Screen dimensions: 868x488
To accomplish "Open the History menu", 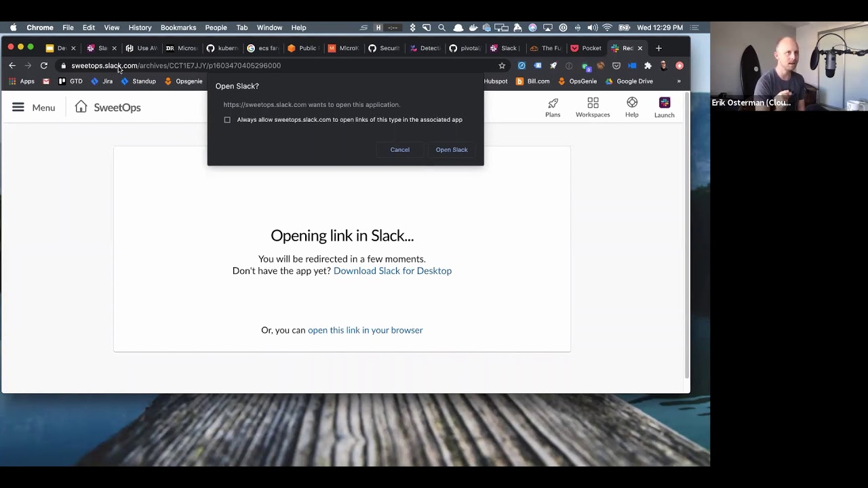I will pyautogui.click(x=140, y=28).
